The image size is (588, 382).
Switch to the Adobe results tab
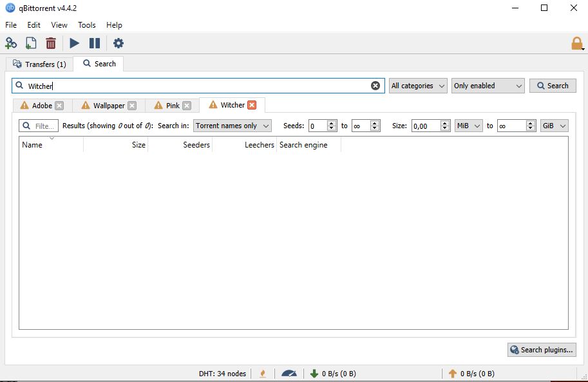point(42,106)
